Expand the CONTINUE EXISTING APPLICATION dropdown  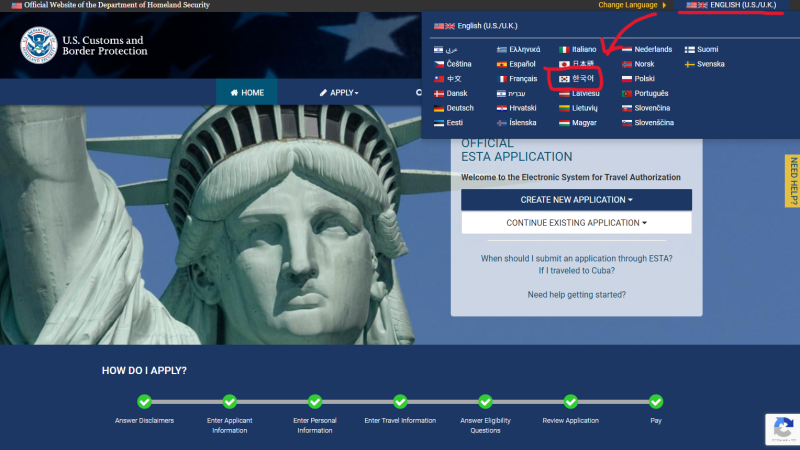pos(577,223)
